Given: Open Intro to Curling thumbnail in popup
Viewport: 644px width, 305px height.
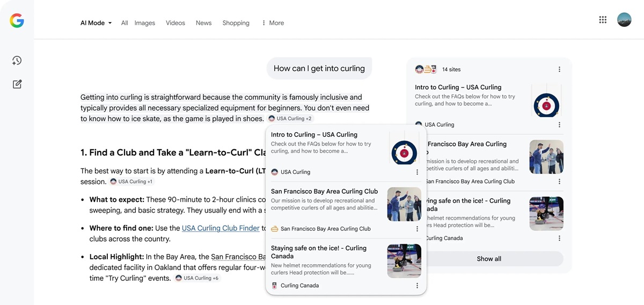Looking at the screenshot, I should point(404,148).
